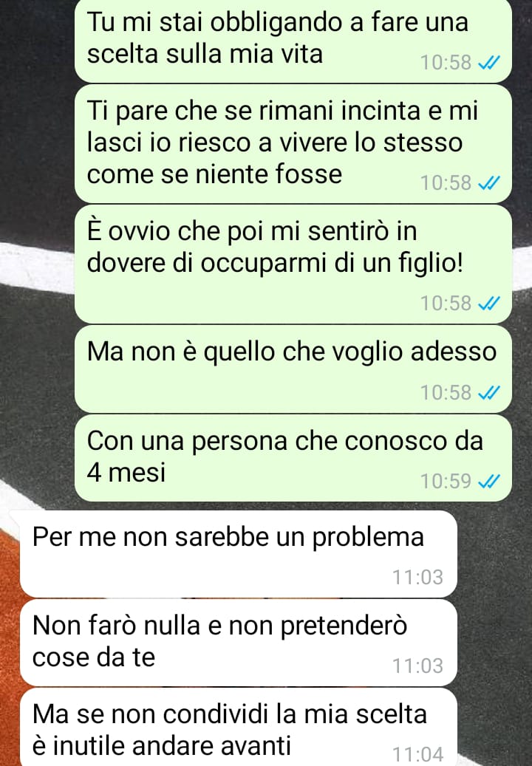The image size is (532, 766).
Task: Tap the 'È ovvio che poi mi sentirò' bubble
Action: 293,264
